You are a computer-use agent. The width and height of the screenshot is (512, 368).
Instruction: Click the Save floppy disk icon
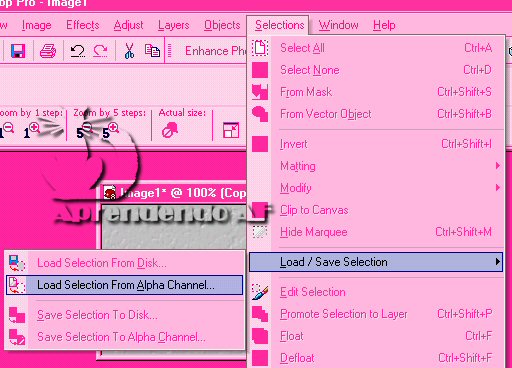18,51
